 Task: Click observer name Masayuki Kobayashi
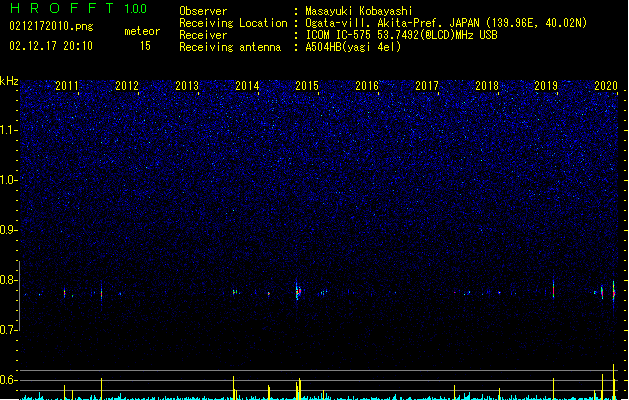click(x=359, y=11)
